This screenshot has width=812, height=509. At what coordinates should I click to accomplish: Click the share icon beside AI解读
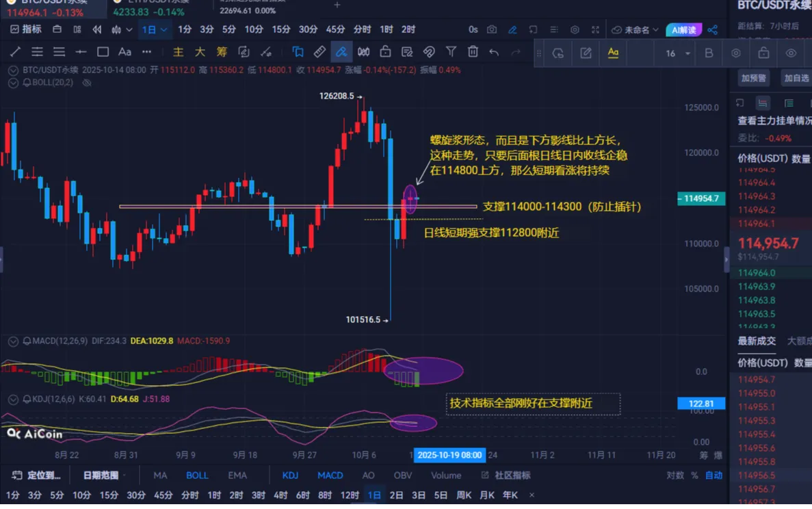point(713,30)
